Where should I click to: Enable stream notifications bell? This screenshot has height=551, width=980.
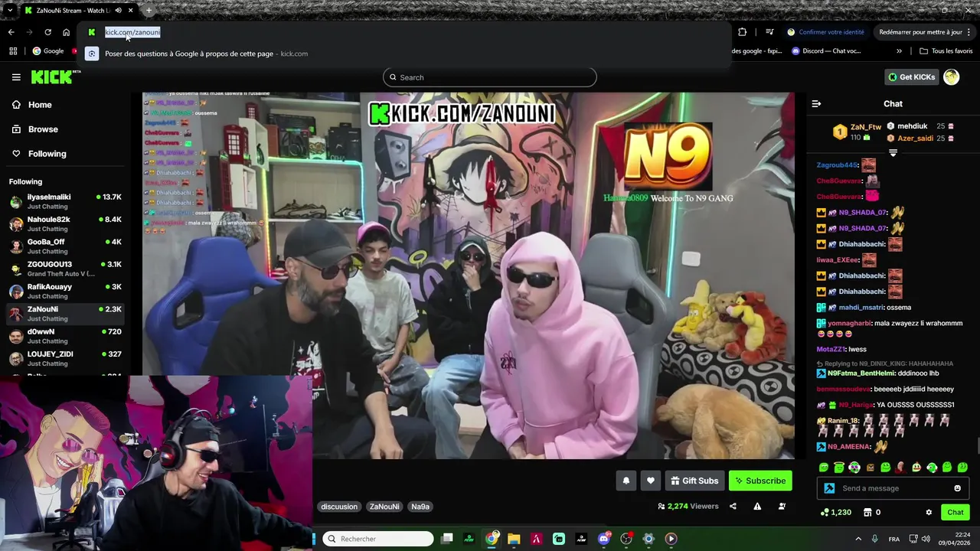pos(626,481)
